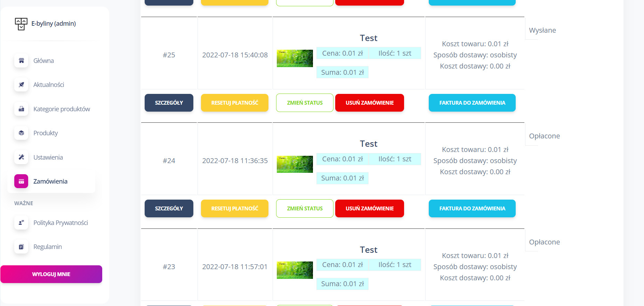Open Produkty via the box icon
This screenshot has width=644, height=306.
pyautogui.click(x=21, y=133)
